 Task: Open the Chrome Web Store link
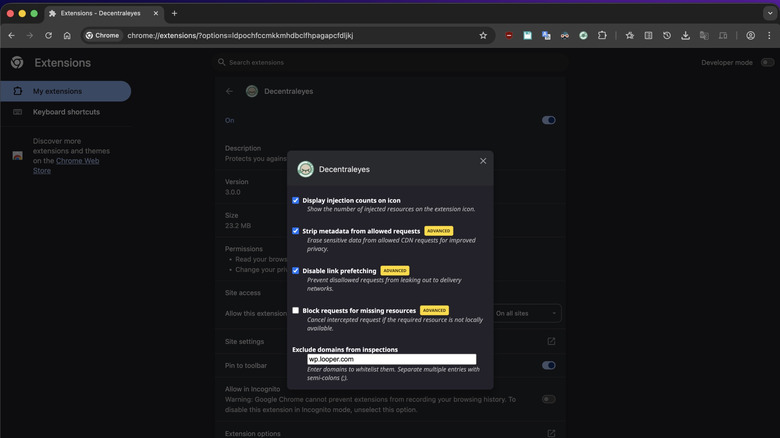coord(66,166)
